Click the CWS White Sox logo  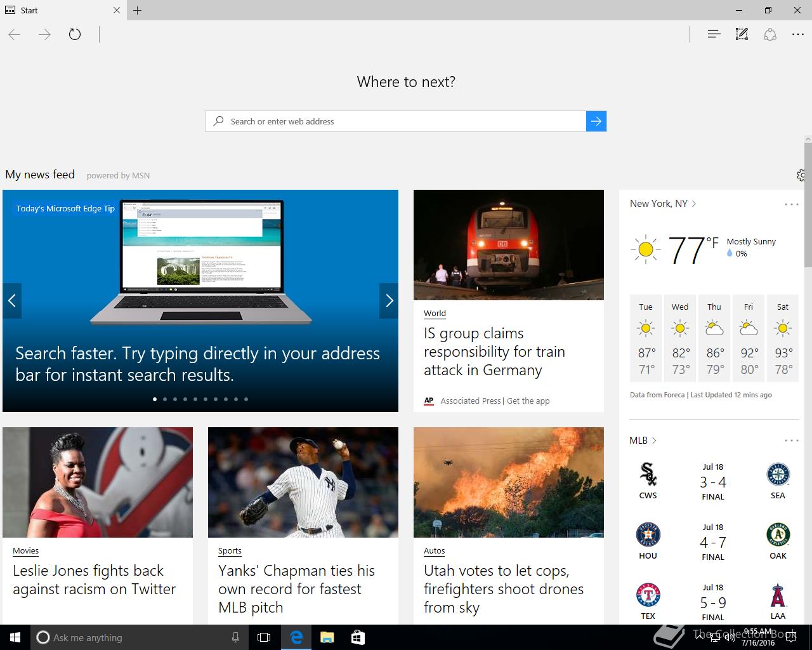pos(648,474)
